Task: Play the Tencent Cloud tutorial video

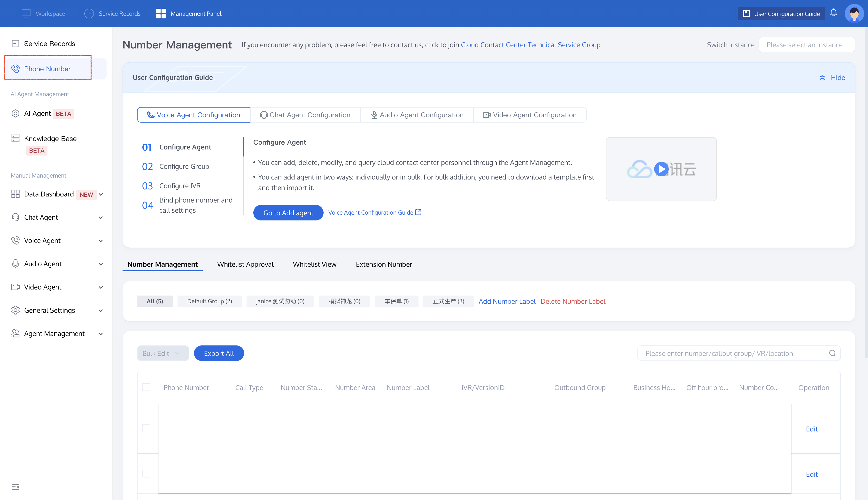Action: tap(661, 169)
